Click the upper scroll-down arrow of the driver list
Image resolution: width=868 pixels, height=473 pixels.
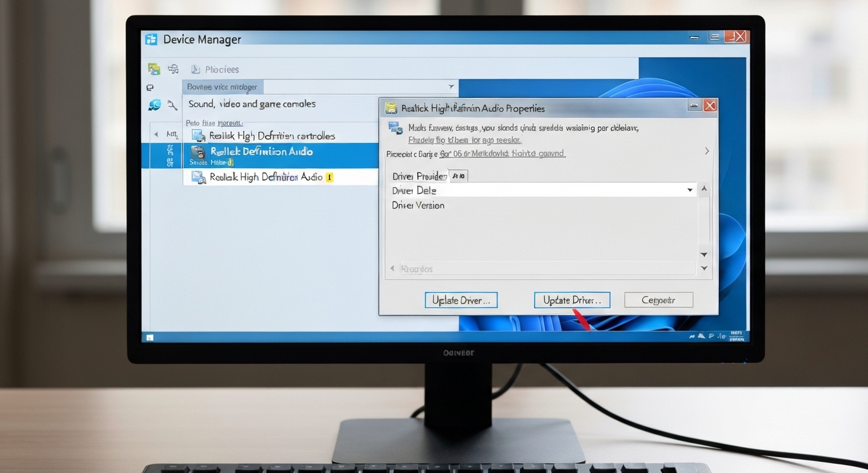pos(704,254)
